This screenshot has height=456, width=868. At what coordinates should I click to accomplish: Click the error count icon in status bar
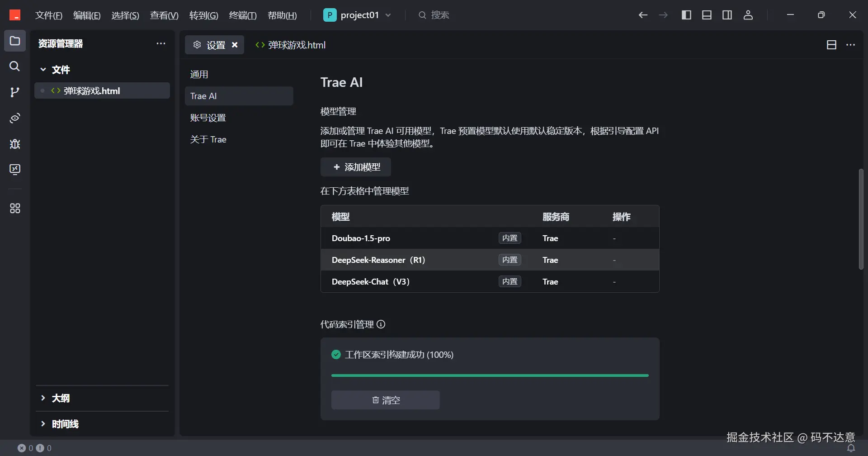[22, 448]
